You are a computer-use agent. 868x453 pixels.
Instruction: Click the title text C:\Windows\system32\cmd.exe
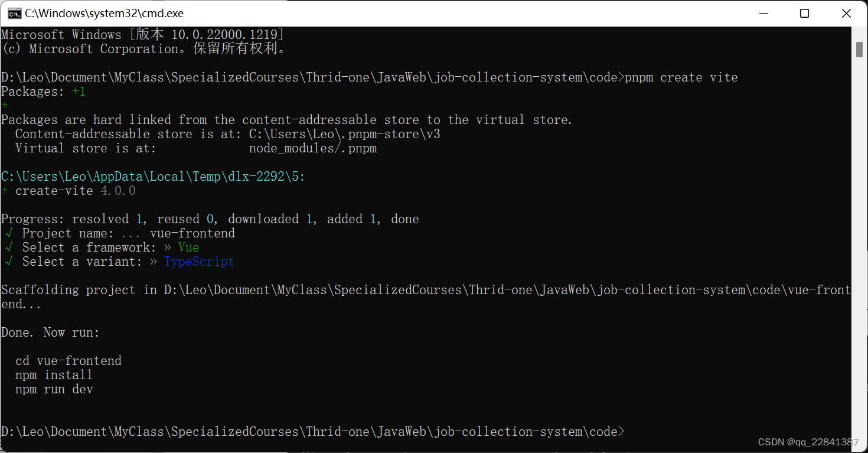point(104,14)
